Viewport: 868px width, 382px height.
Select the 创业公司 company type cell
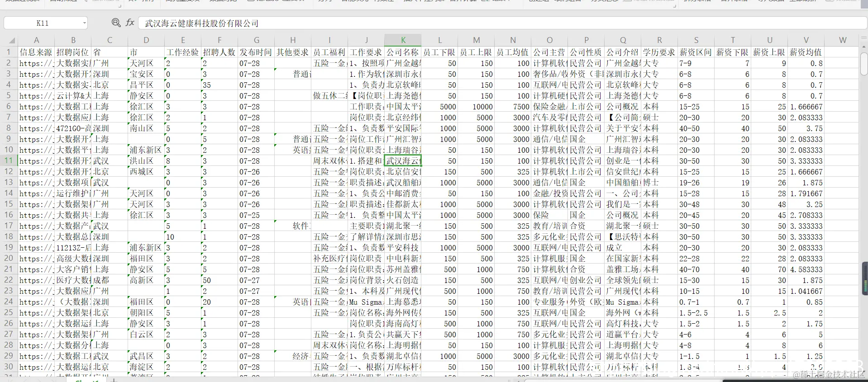[x=586, y=280]
